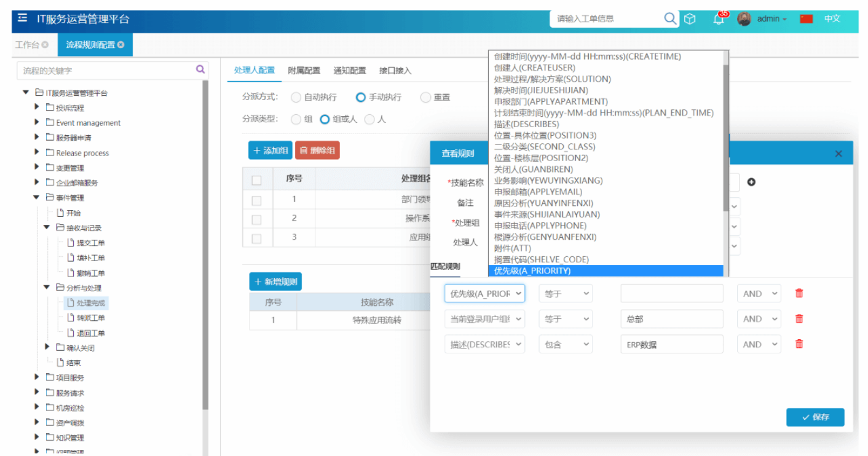Image resolution: width=868 pixels, height=456 pixels.
Task: Open the notifications bell with 35 alerts
Action: click(718, 18)
